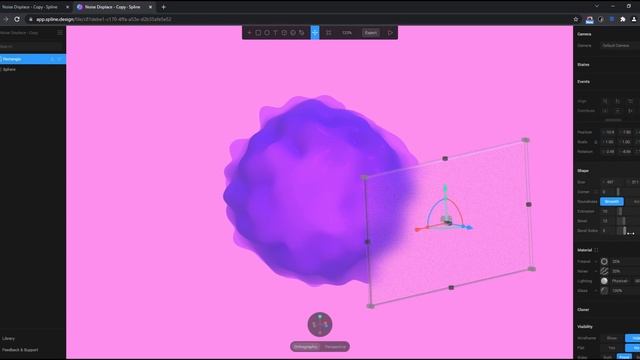Select the Sphere layer
The width and height of the screenshot is (640, 360).
[33, 69]
